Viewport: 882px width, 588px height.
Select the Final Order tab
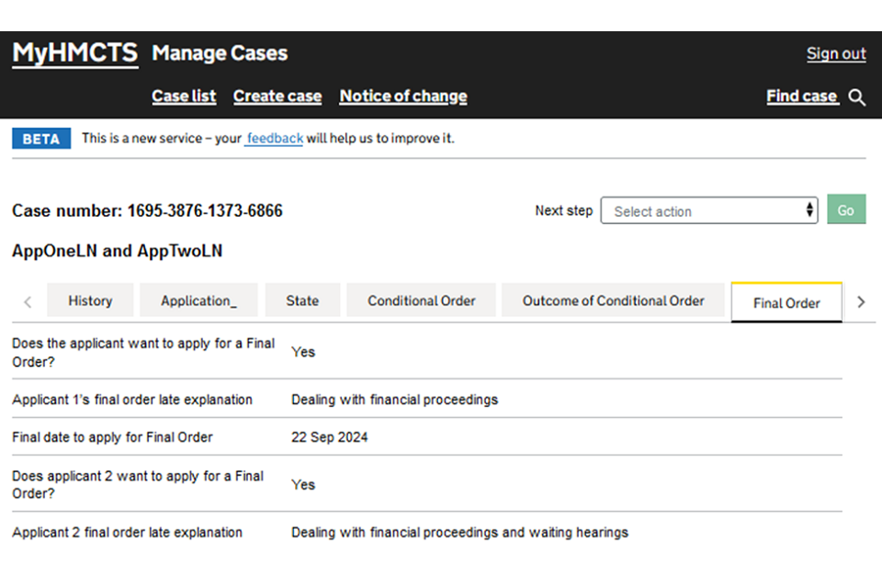pos(786,302)
